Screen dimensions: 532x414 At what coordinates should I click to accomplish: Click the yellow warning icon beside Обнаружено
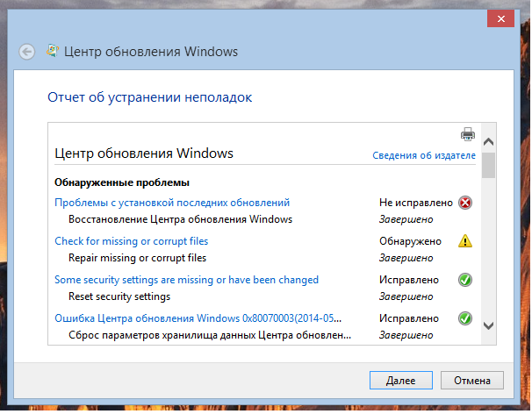tap(465, 241)
